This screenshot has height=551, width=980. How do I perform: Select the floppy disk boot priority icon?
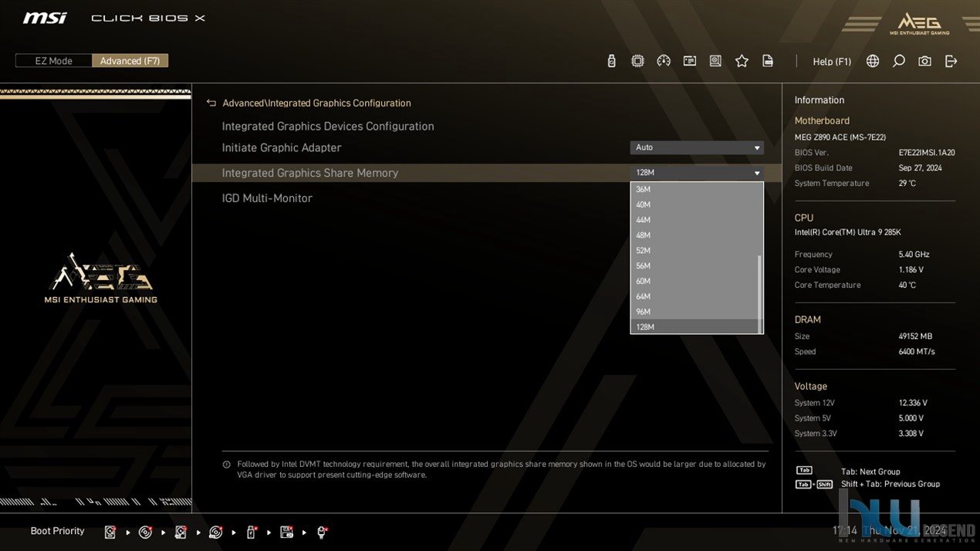tap(286, 532)
